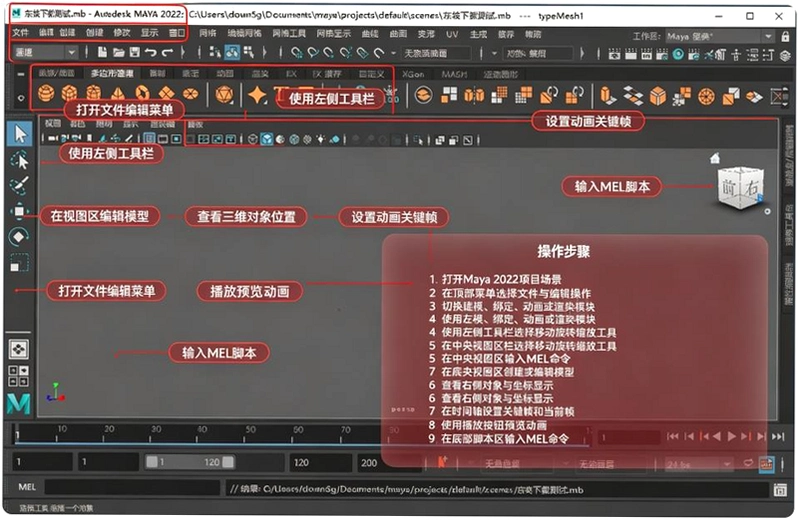Open the menu set dropdown arrow
The height and width of the screenshot is (521, 798).
72,52
